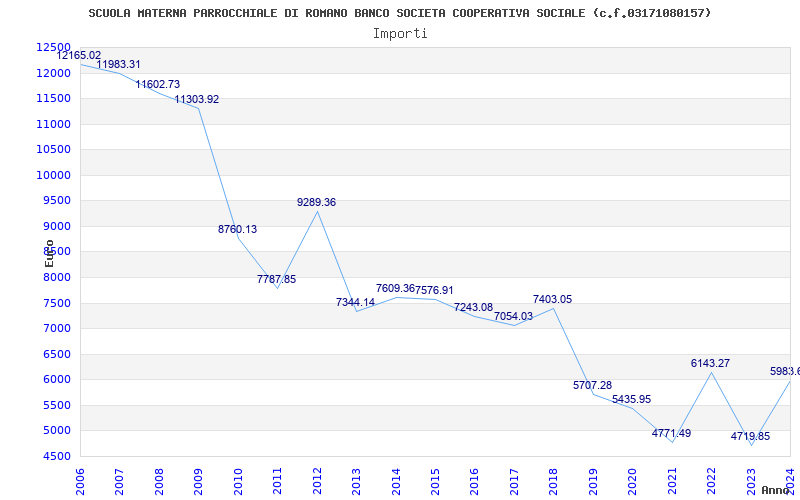
Task: Click y-axis value 7000
Action: [56, 328]
